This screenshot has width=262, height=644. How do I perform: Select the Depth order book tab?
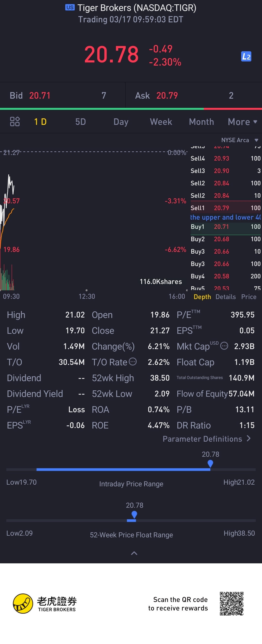[x=202, y=297]
